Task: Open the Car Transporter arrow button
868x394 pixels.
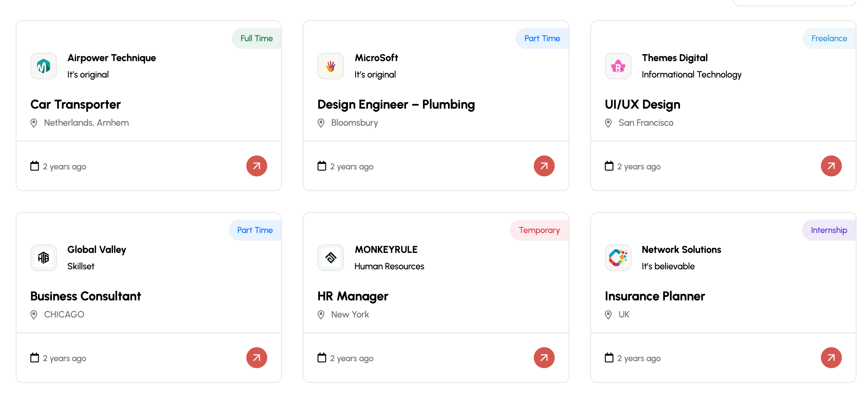Action: [256, 166]
